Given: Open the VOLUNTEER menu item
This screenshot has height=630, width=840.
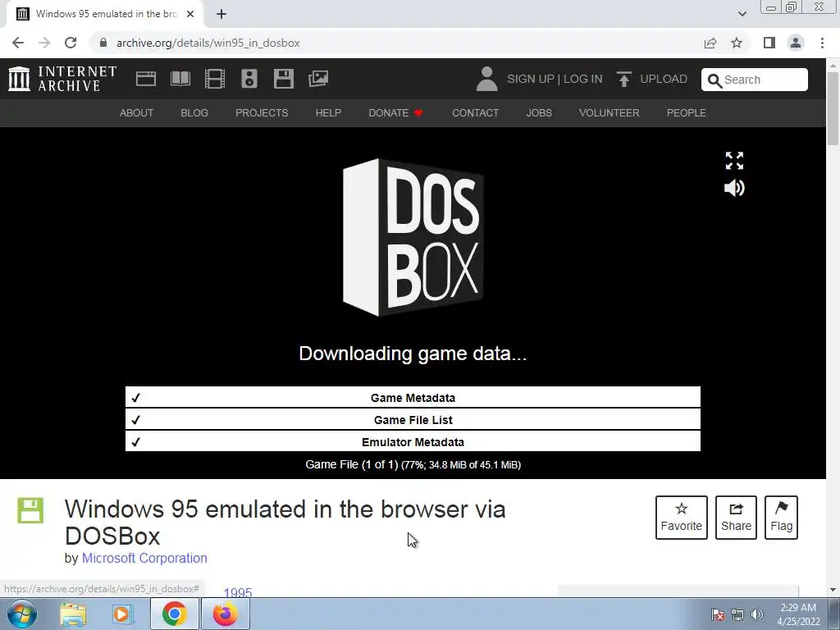Looking at the screenshot, I should (x=609, y=113).
